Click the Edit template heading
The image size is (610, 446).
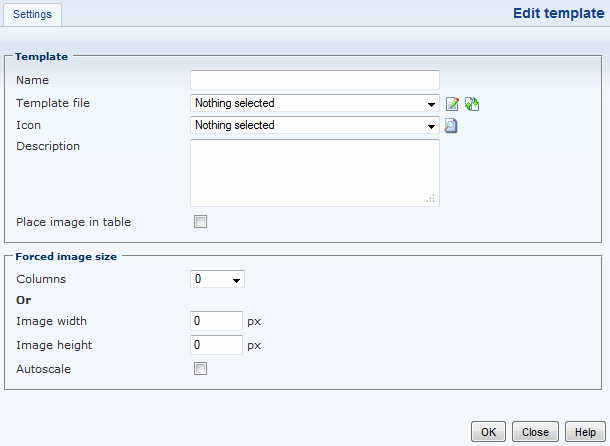click(557, 14)
